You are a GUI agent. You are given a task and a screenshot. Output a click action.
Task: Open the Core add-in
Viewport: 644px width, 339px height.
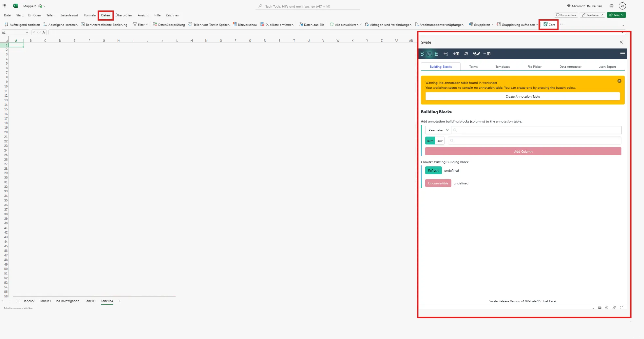click(x=548, y=24)
